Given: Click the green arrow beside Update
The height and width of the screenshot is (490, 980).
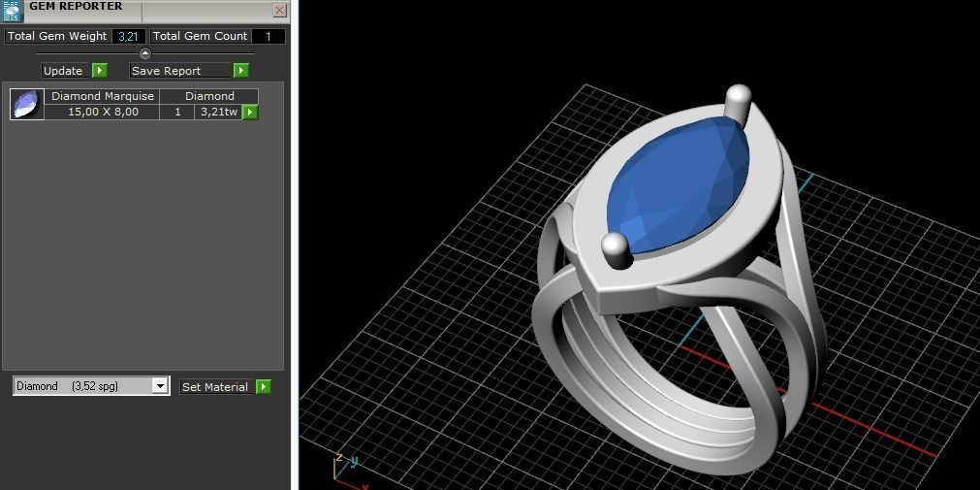Looking at the screenshot, I should [x=100, y=71].
